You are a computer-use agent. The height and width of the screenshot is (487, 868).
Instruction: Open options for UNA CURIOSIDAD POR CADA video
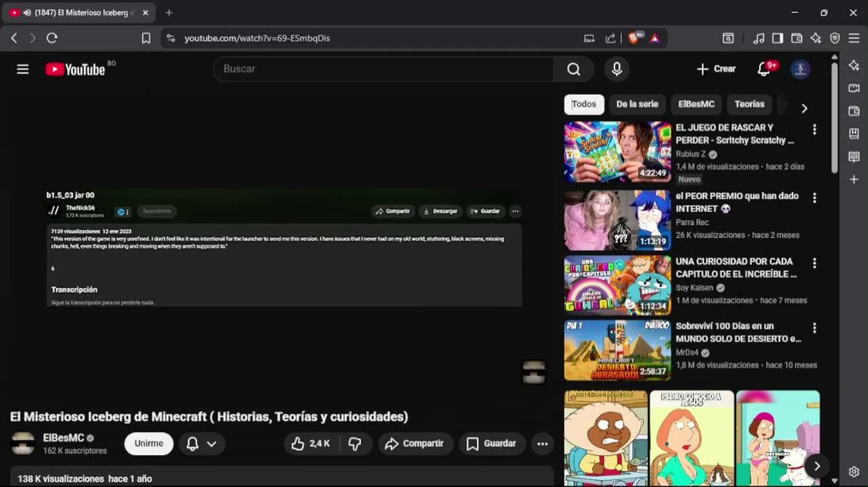[x=814, y=263]
